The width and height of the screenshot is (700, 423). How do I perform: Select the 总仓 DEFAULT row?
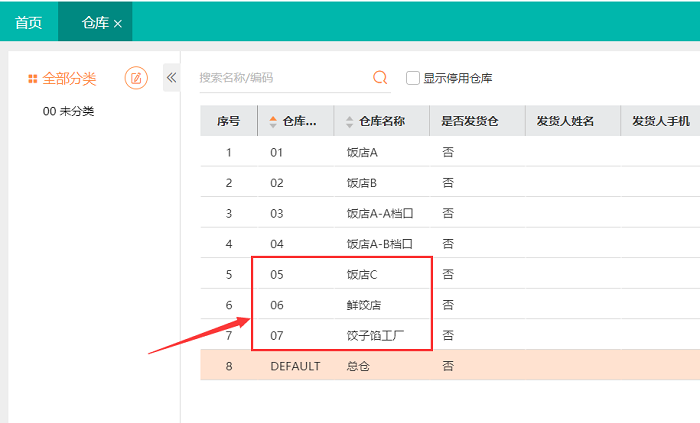[358, 366]
